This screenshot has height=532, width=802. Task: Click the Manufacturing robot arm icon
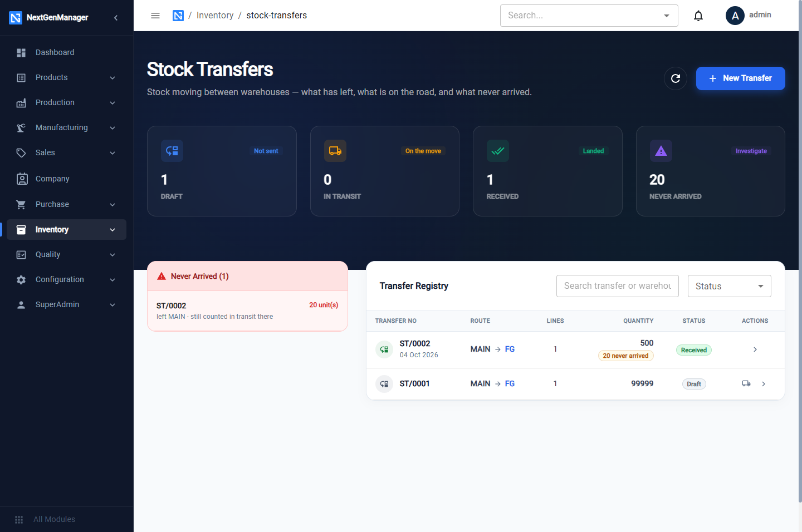point(21,127)
